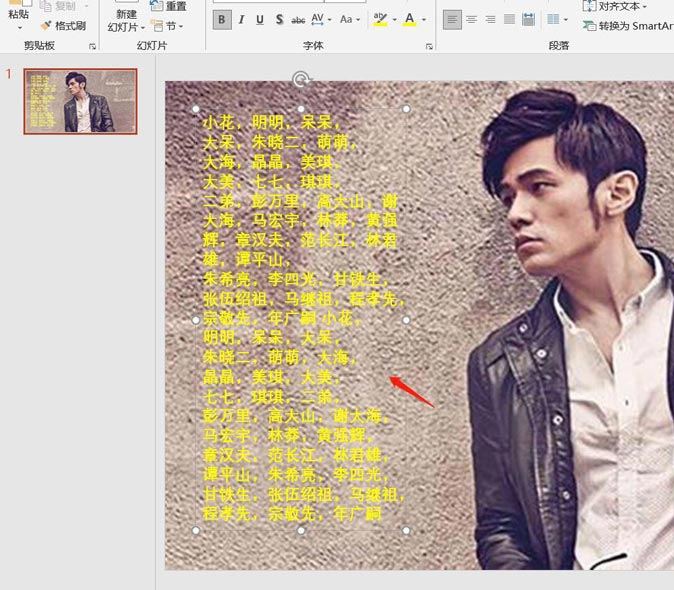Reset the slide layout

(168, 6)
